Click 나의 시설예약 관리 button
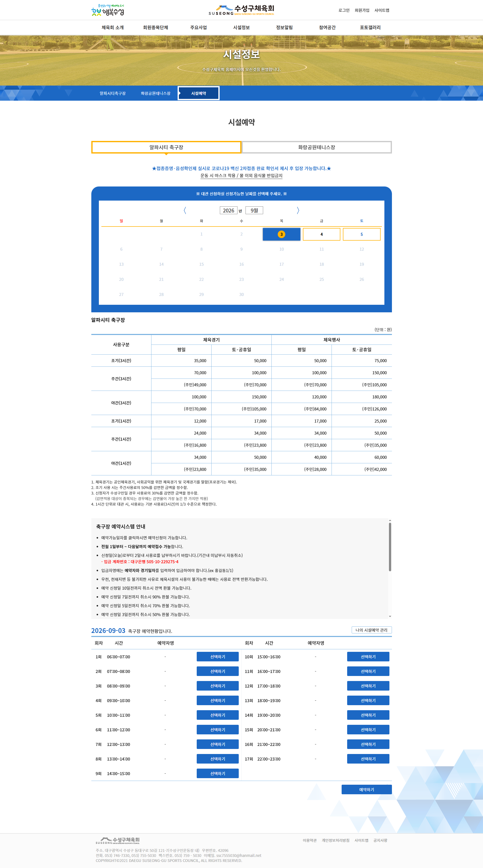The height and width of the screenshot is (868, 483). [372, 630]
